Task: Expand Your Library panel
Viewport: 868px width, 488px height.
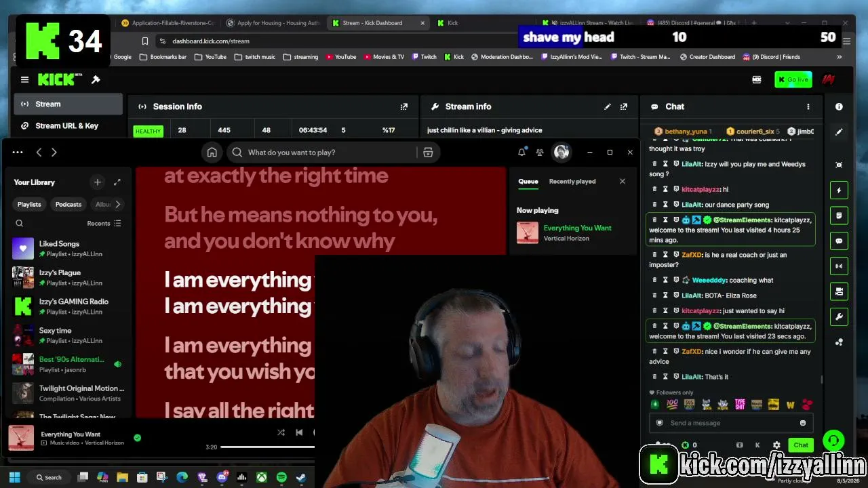Action: [117, 182]
